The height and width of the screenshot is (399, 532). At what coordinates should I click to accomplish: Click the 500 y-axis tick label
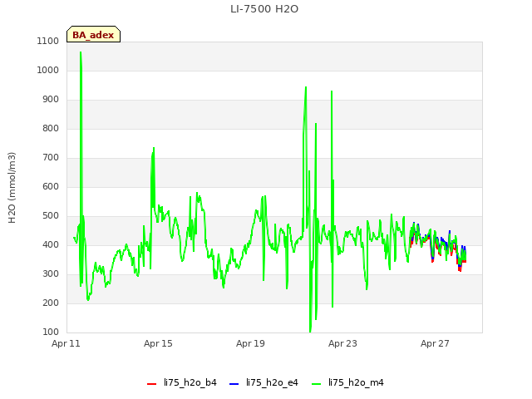tap(51, 216)
